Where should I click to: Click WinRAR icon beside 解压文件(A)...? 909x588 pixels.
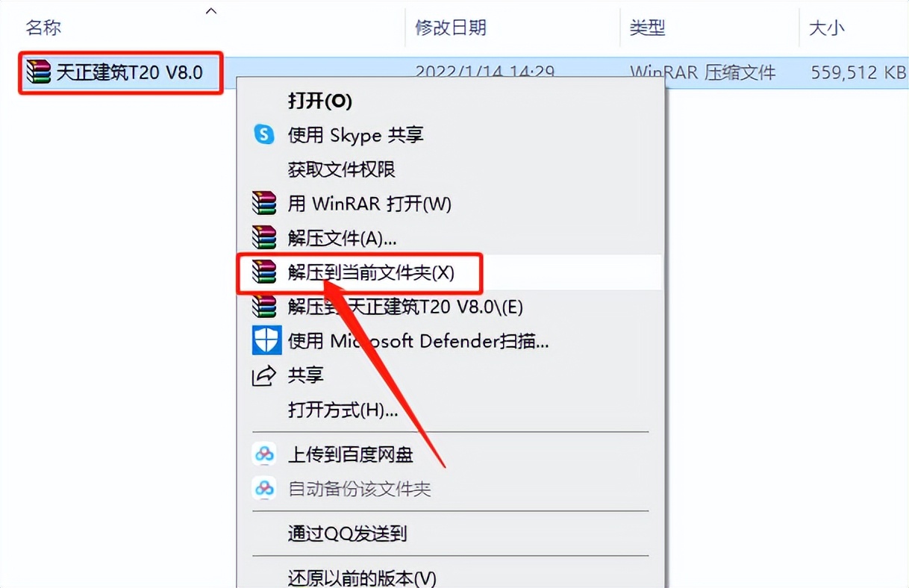coord(264,238)
